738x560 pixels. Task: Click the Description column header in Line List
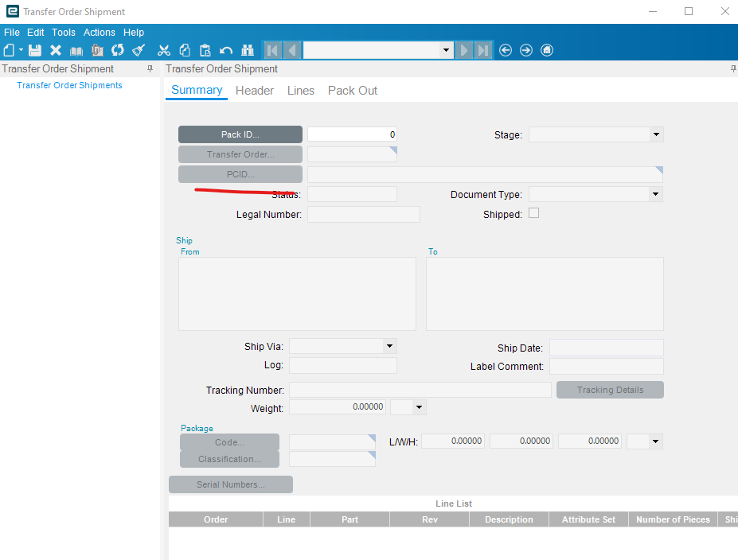tap(509, 519)
